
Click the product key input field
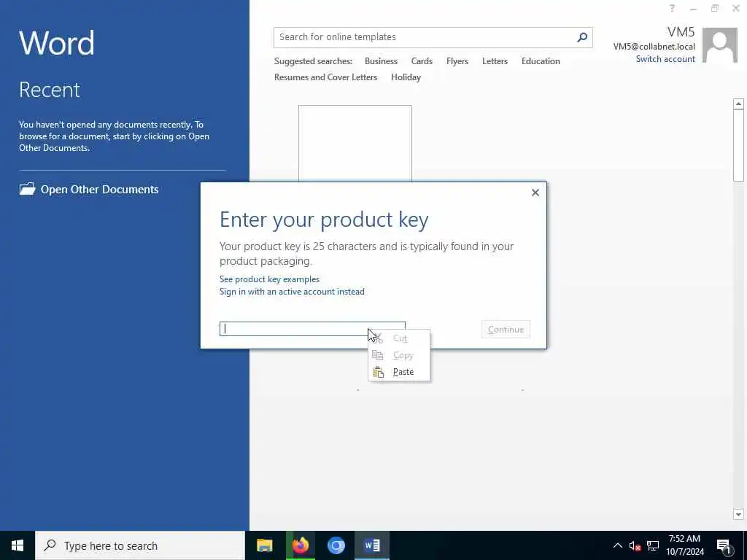click(x=312, y=329)
